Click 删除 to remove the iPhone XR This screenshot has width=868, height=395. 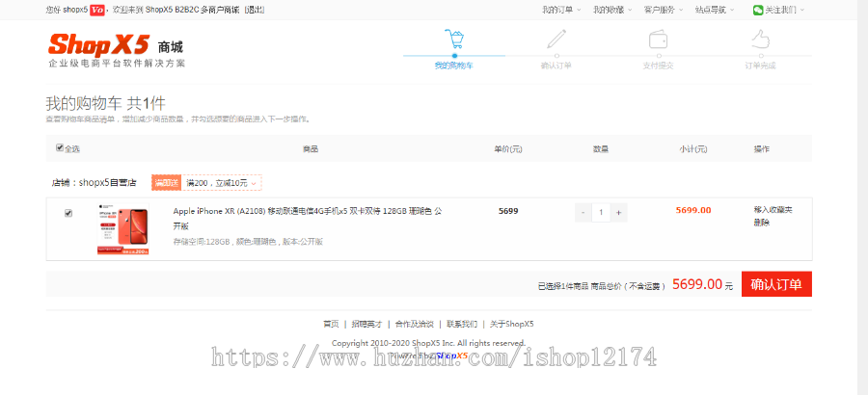762,223
